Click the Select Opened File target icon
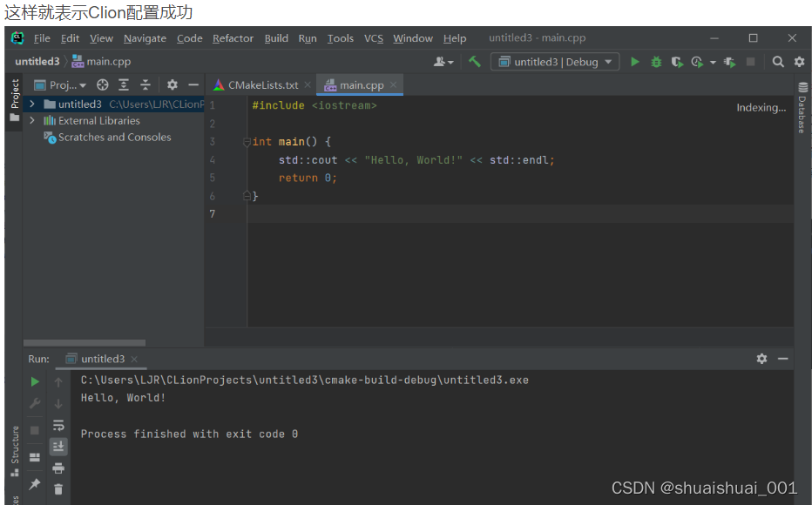The width and height of the screenshot is (812, 505). coord(103,84)
